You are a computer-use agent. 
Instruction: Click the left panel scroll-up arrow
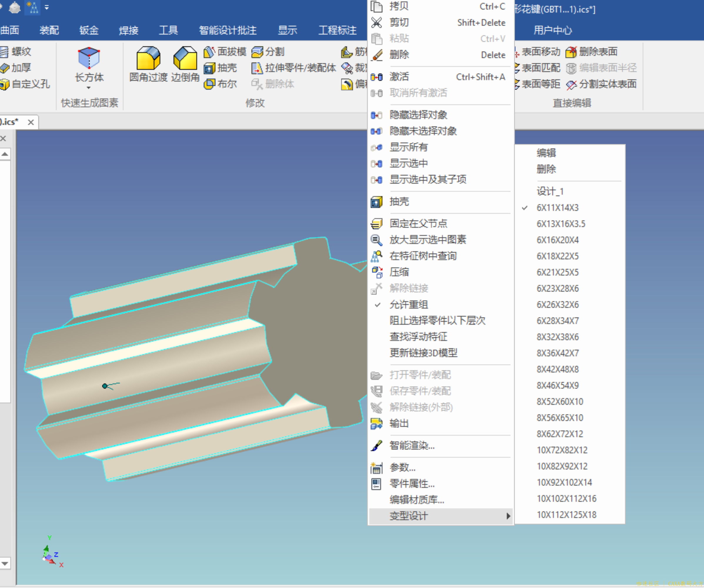[5, 154]
